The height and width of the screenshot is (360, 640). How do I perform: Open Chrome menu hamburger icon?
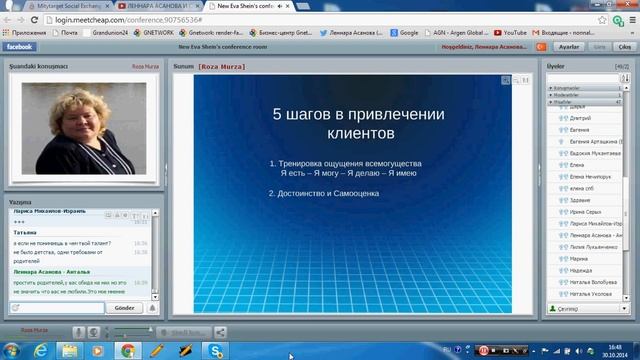click(632, 20)
